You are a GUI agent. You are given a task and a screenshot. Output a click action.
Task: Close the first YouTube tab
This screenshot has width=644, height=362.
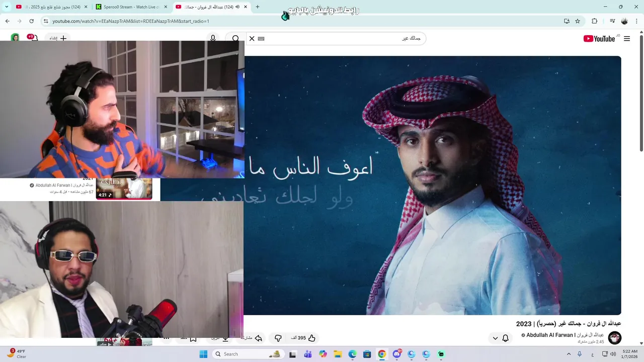[x=86, y=7]
